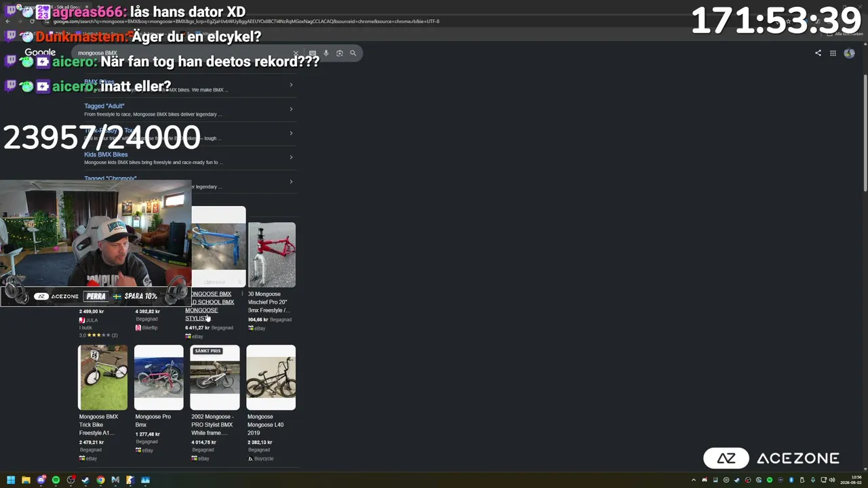This screenshot has height=488, width=868.
Task: Open Steam from the taskbar
Action: point(85,480)
